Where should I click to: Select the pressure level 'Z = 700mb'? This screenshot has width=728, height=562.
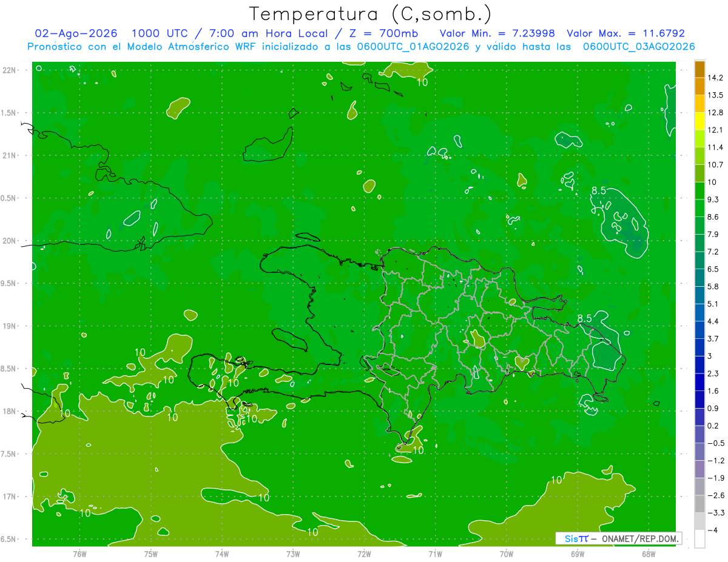pos(380,34)
